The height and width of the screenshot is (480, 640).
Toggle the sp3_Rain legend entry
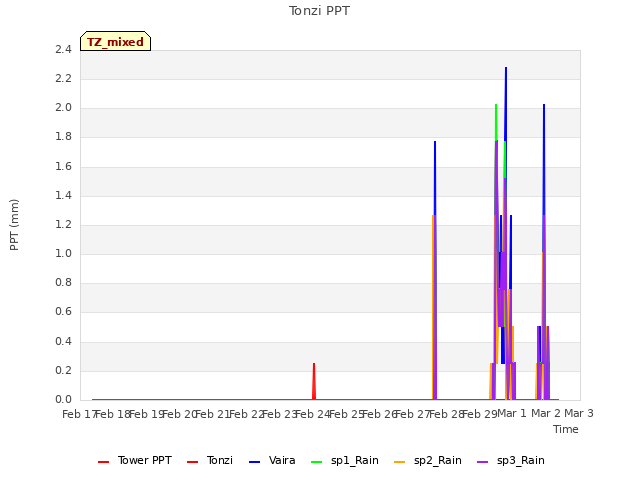point(511,460)
